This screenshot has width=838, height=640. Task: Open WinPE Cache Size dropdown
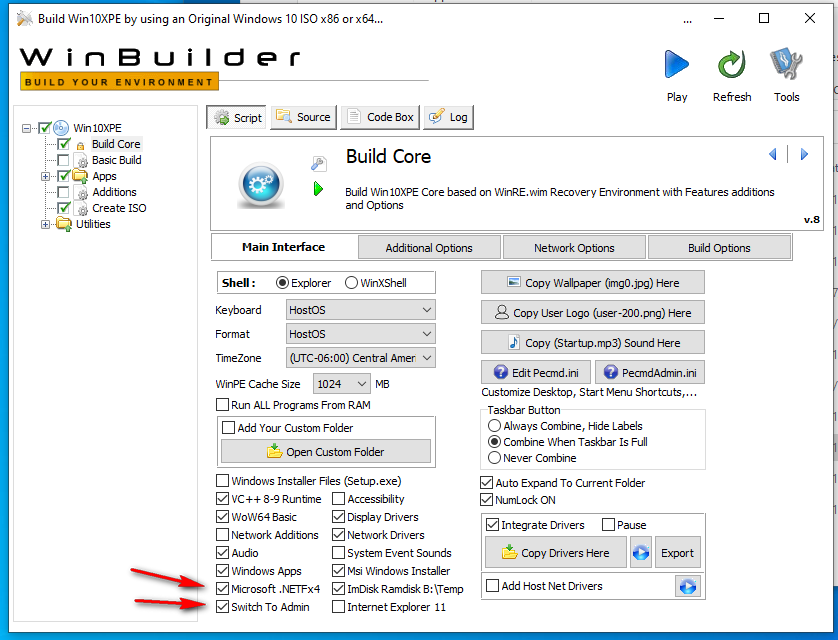point(342,384)
